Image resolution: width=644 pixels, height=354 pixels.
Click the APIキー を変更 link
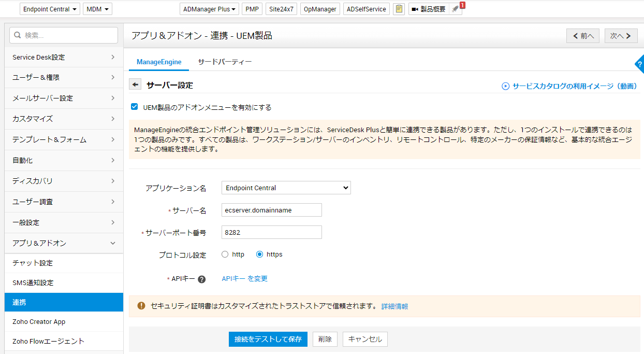point(245,279)
